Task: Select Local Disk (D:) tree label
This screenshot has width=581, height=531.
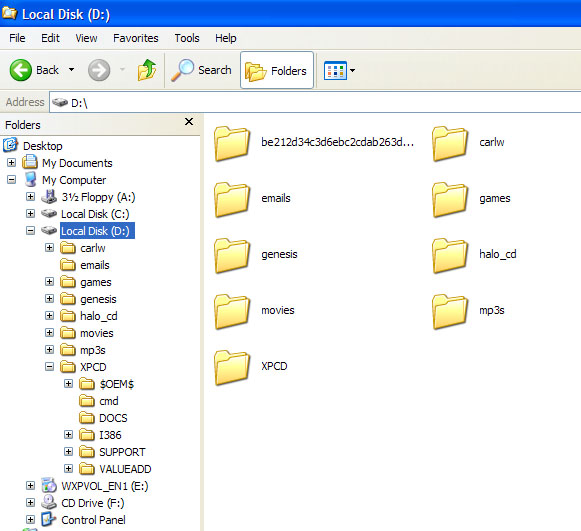Action: pyautogui.click(x=97, y=231)
